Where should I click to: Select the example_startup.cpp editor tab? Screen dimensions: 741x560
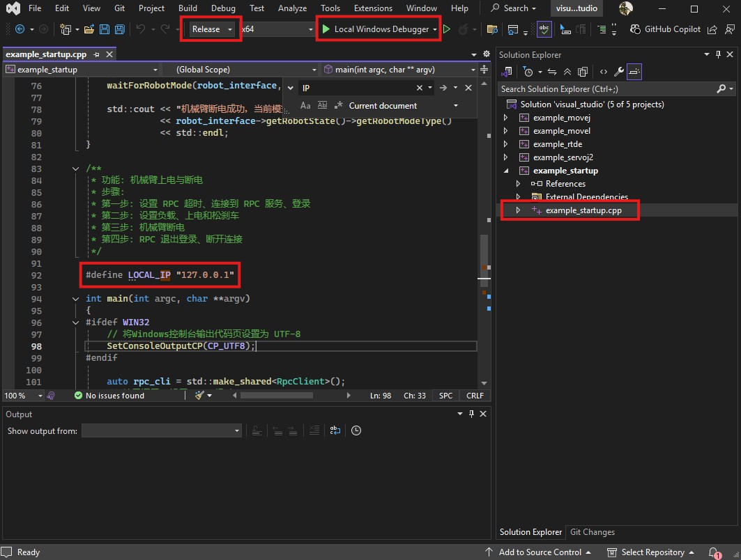[46, 54]
